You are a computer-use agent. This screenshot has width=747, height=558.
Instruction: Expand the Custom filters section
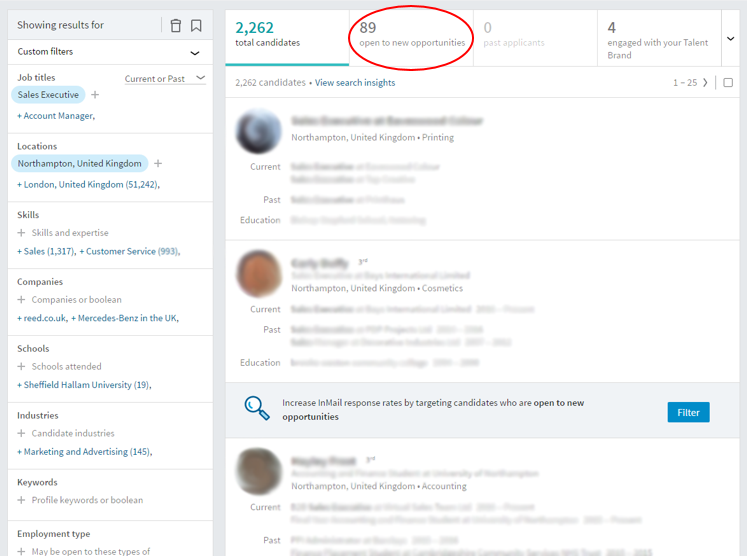pos(195,52)
